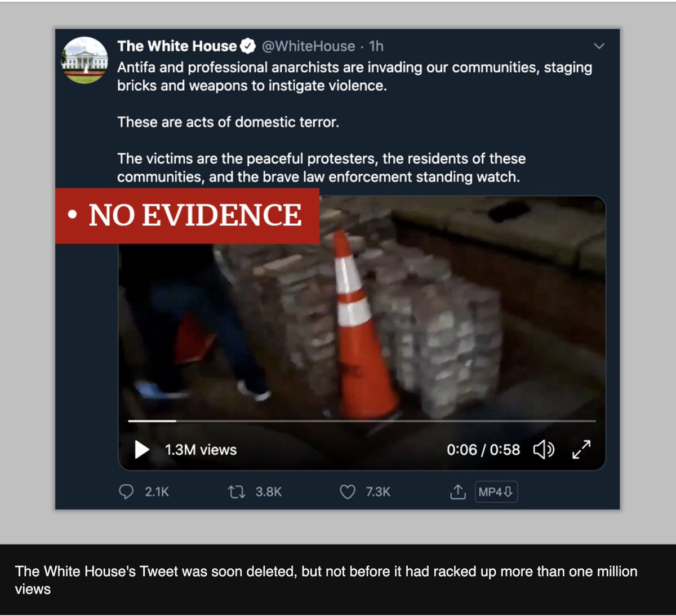Open The White House account name link
The height and width of the screenshot is (616, 676).
177,46
